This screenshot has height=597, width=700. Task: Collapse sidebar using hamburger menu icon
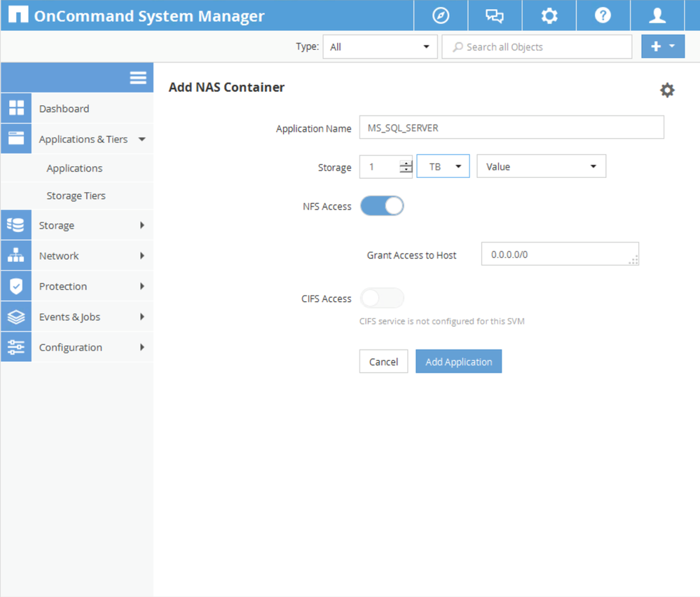tap(138, 78)
